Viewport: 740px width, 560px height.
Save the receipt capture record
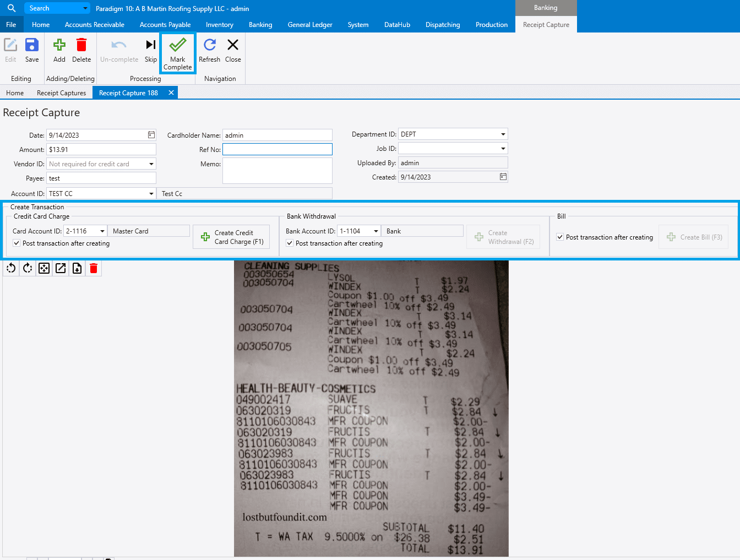[x=32, y=50]
